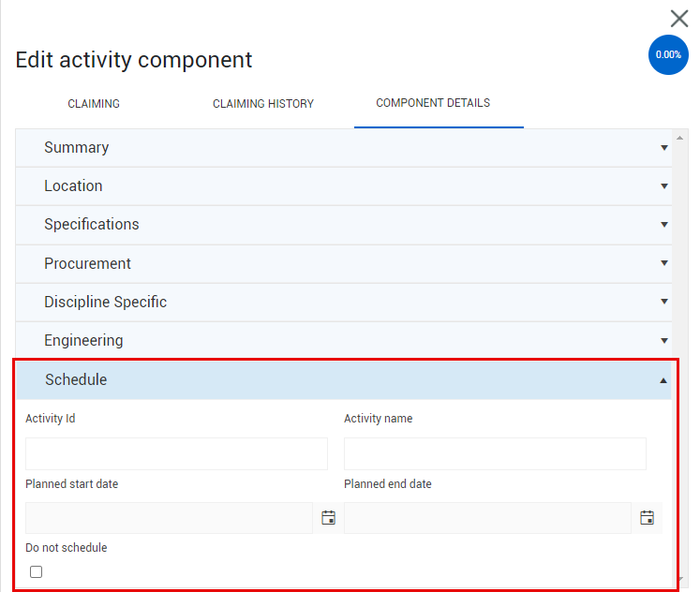
Task: Close the Edit activity component dialog
Action: point(679,19)
